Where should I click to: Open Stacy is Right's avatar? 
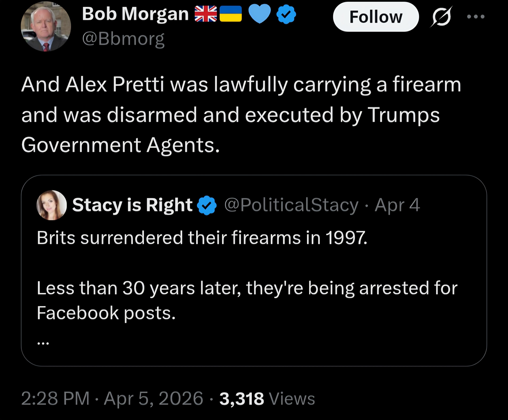point(52,205)
